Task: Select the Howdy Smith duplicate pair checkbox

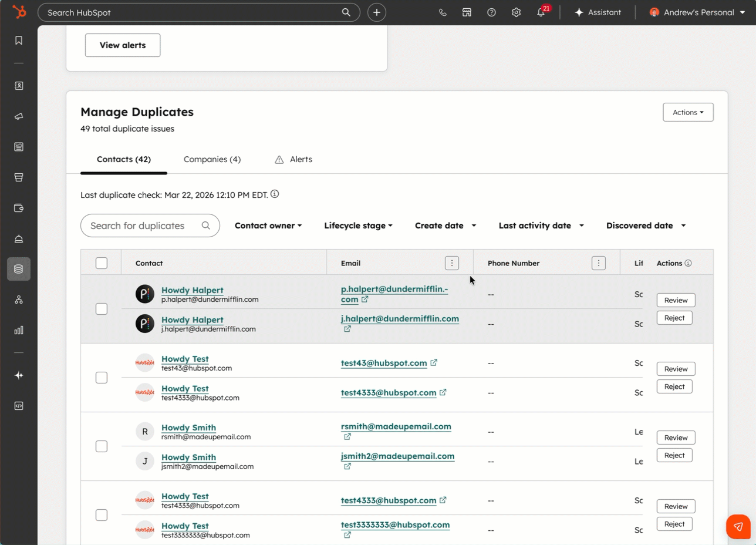Action: (x=101, y=446)
